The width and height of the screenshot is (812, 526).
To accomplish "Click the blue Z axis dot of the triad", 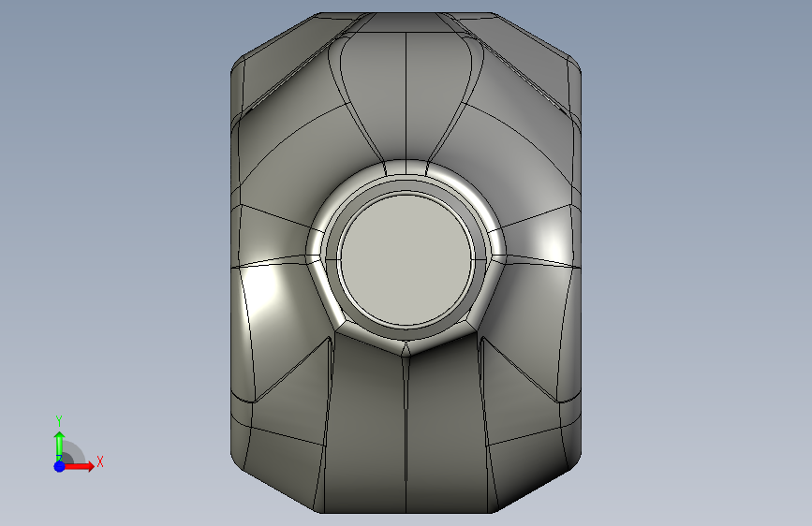I will tap(60, 466).
